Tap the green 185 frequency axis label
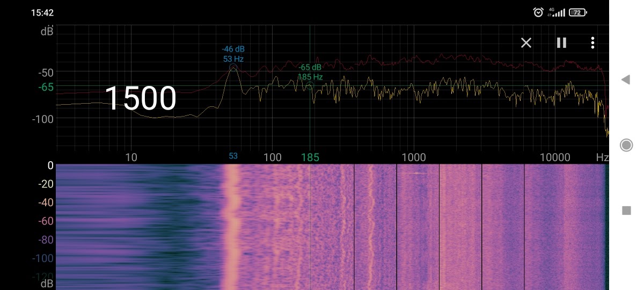 310,157
